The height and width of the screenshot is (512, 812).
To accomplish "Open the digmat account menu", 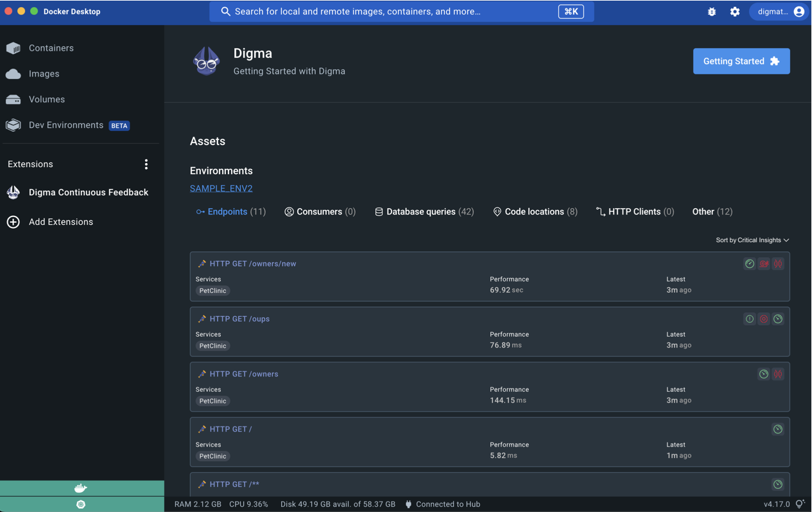I will click(781, 12).
